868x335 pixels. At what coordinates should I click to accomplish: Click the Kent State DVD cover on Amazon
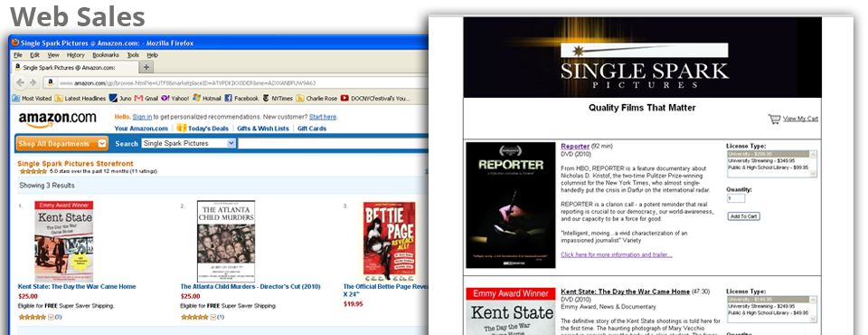pyautogui.click(x=63, y=242)
